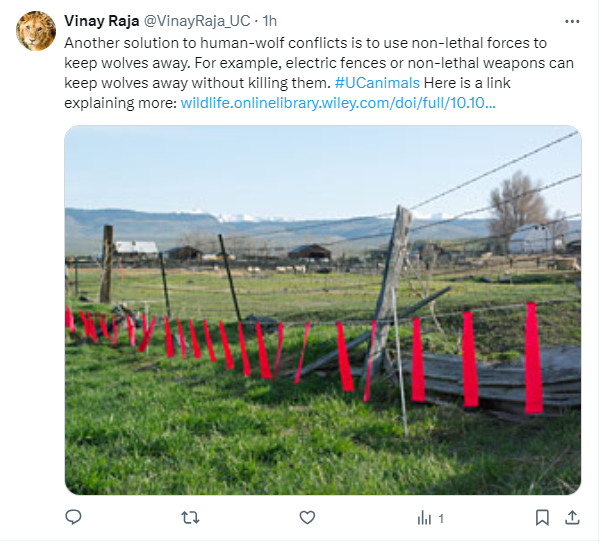The image size is (602, 544).
Task: Open the tweet's 1h timestamp
Action: coord(270,21)
